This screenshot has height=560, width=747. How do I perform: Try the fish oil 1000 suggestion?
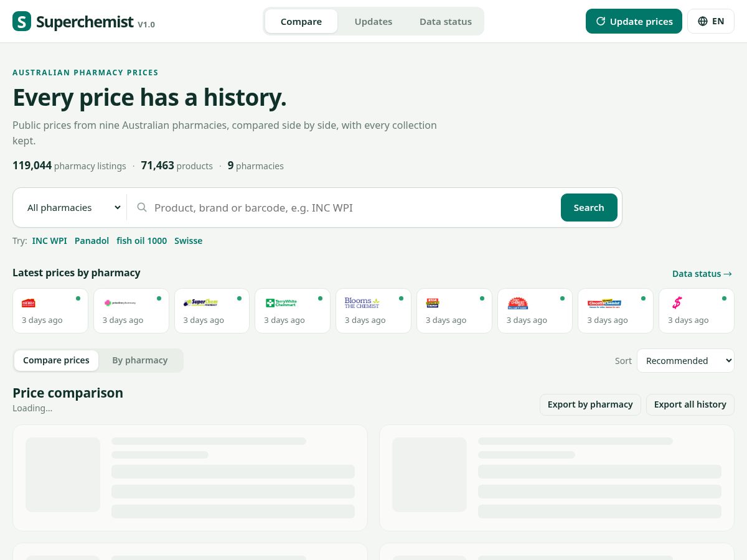pos(142,241)
